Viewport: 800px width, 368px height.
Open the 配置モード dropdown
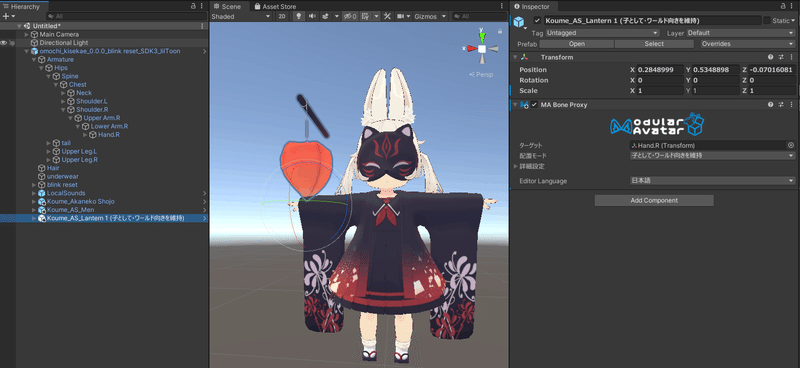[712, 155]
